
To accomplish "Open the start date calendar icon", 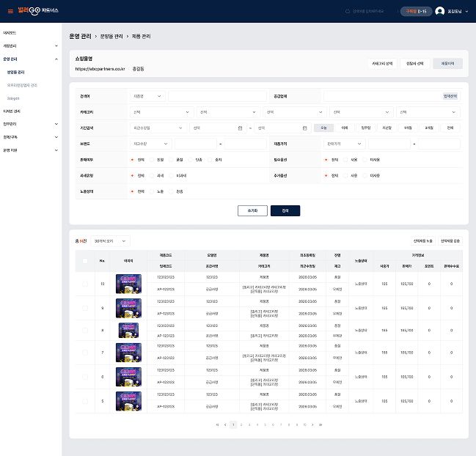I will (240, 128).
